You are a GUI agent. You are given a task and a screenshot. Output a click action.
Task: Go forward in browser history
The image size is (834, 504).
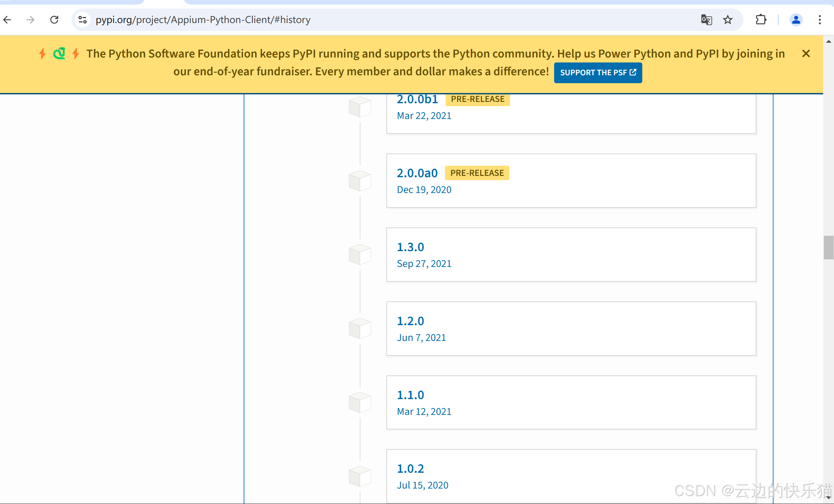point(31,20)
